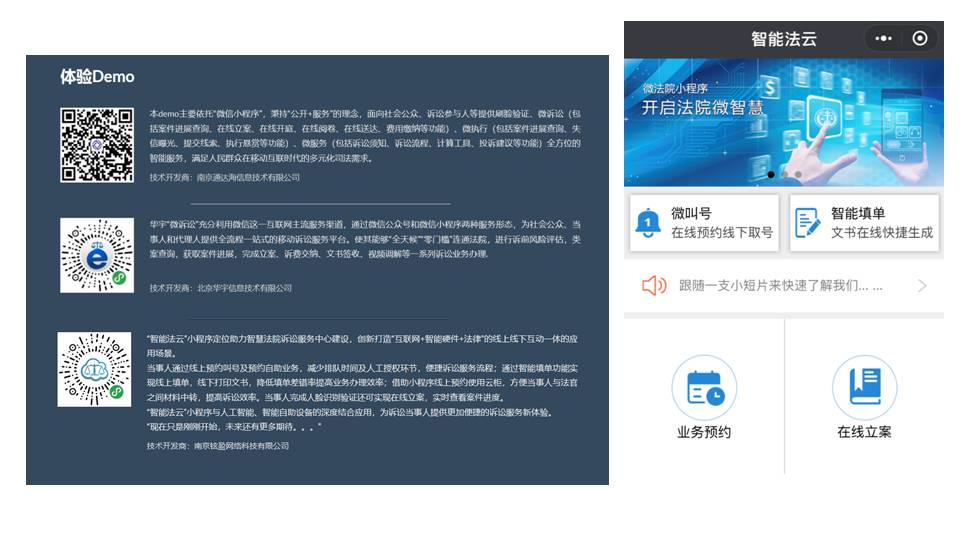Select the third banner carousel dot

point(797,175)
